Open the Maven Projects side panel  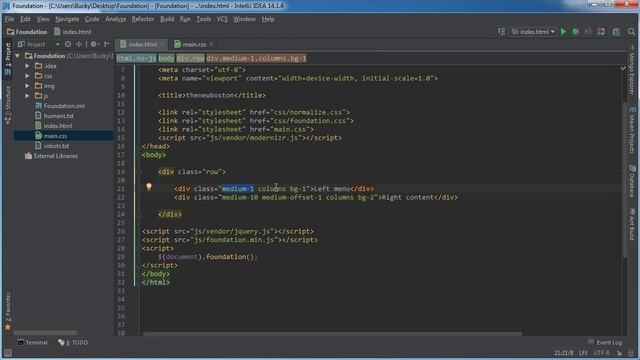tap(631, 131)
